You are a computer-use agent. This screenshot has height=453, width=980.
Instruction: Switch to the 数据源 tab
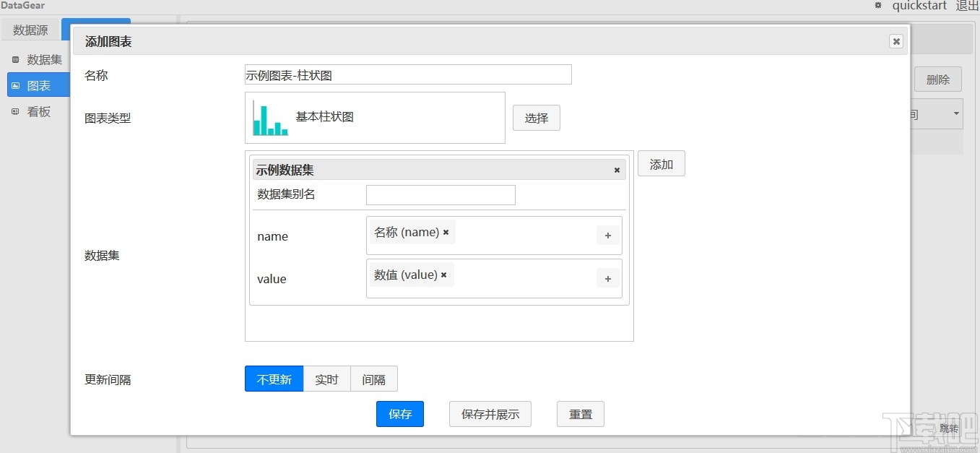pos(30,30)
